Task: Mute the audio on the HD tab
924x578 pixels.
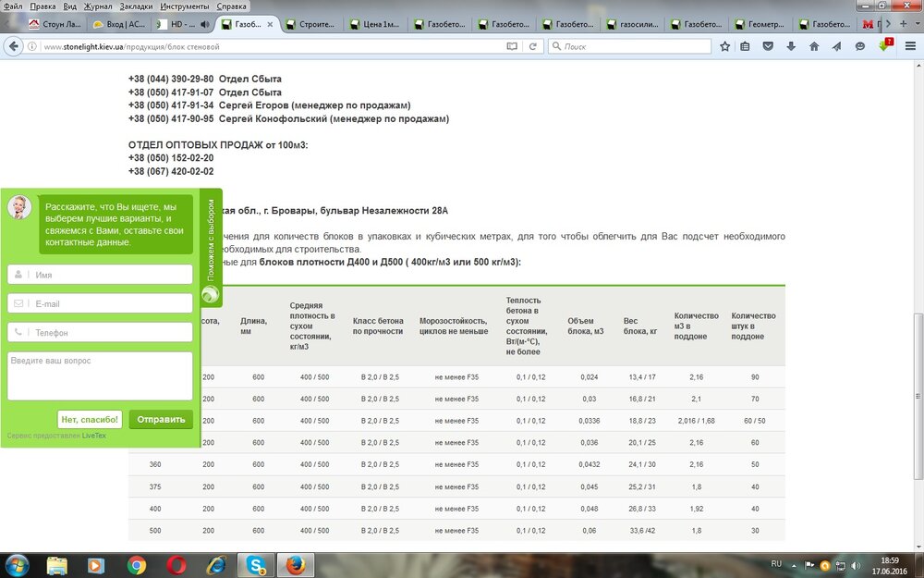Action: (204, 24)
